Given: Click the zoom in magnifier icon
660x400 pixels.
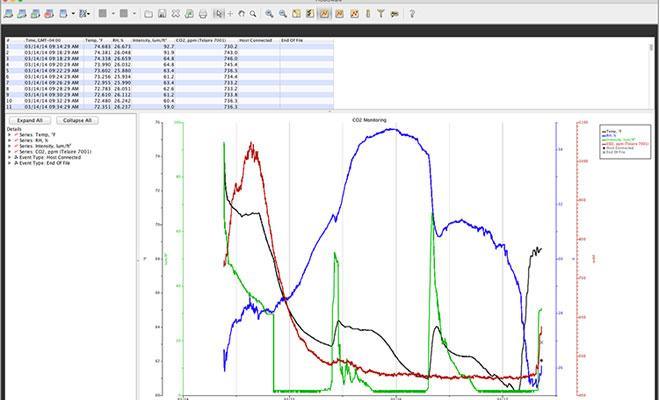Looking at the screenshot, I should (x=270, y=14).
